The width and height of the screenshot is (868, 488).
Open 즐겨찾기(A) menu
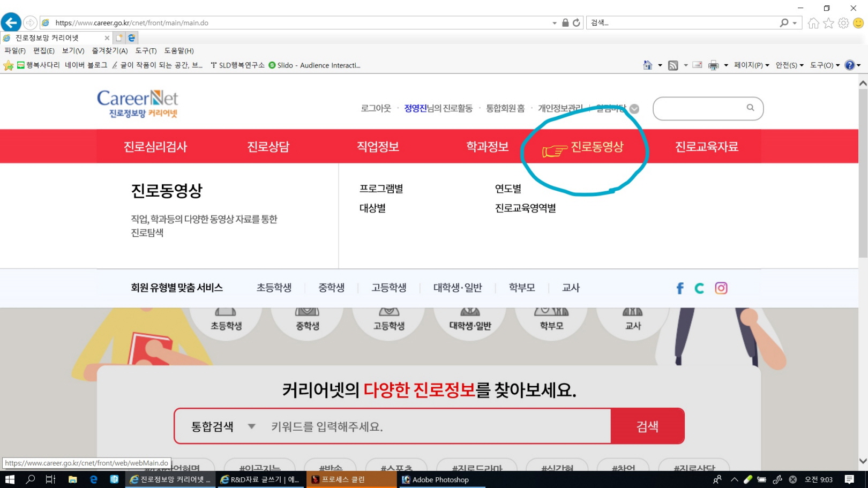coord(109,51)
